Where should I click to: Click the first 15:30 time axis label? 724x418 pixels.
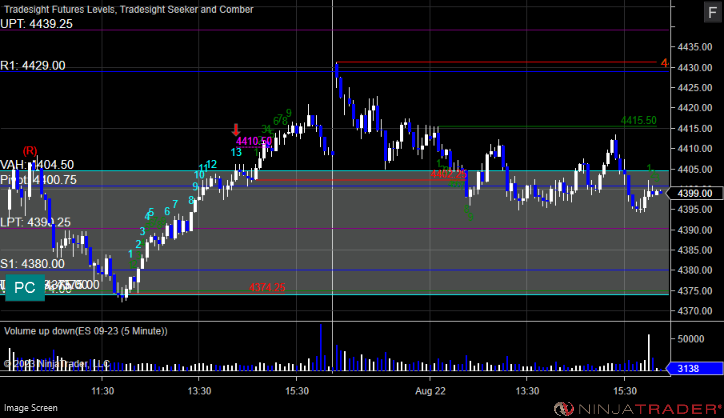click(297, 391)
